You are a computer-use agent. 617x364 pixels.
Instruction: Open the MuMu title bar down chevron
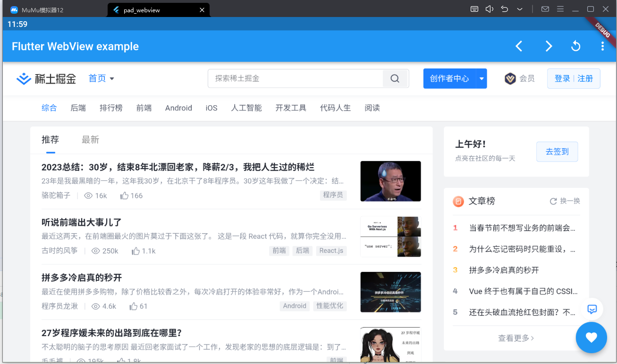(520, 9)
